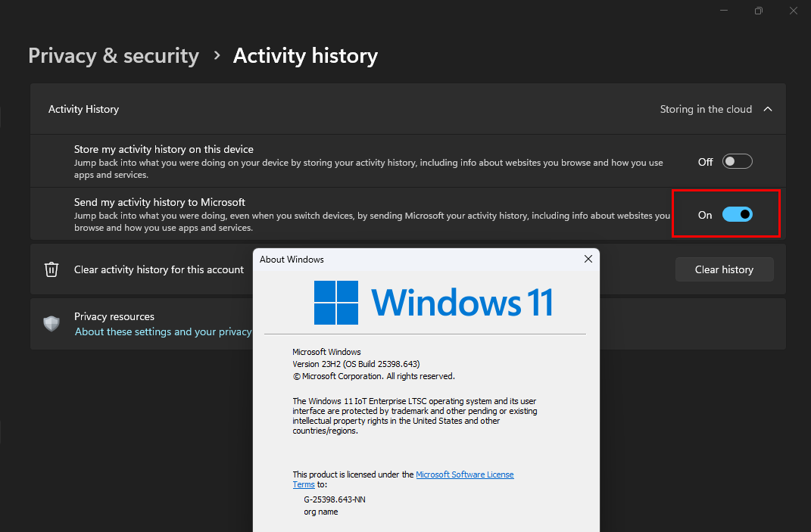The width and height of the screenshot is (811, 532).
Task: Enable Store my activity history on this device
Action: click(737, 161)
